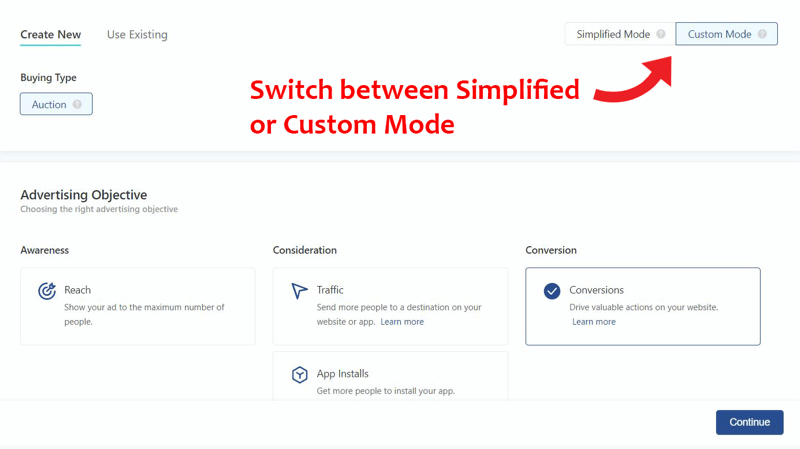Screen dimensions: 800x449
Task: Click the App Installs hexagon icon
Action: coord(299,375)
